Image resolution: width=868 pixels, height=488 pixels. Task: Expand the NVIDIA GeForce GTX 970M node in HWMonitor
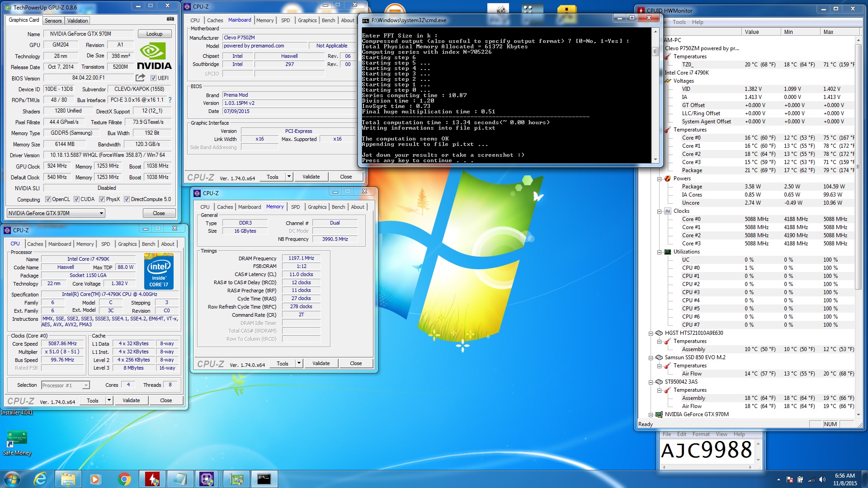pos(651,414)
